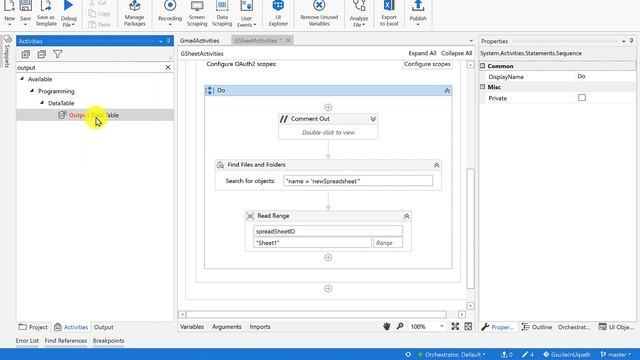Remove Unused Variables
Screen dimensions: 640x360
click(319, 13)
